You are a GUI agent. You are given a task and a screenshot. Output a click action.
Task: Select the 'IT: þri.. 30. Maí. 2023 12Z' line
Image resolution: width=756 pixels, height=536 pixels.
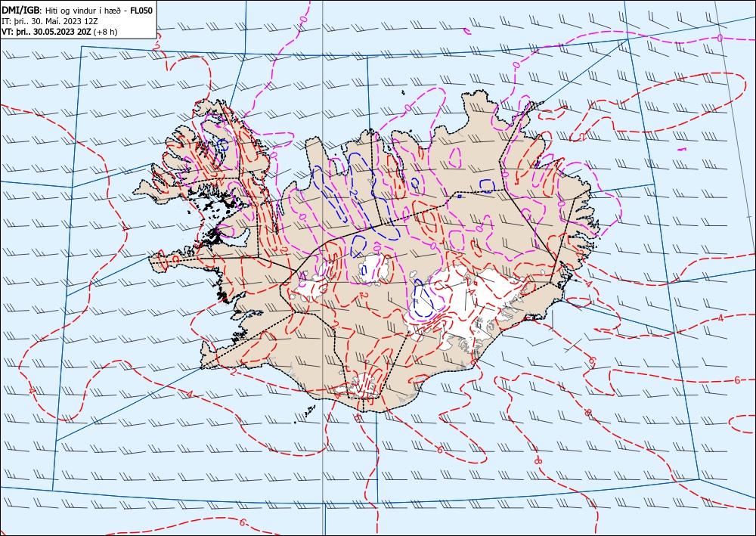49,20
